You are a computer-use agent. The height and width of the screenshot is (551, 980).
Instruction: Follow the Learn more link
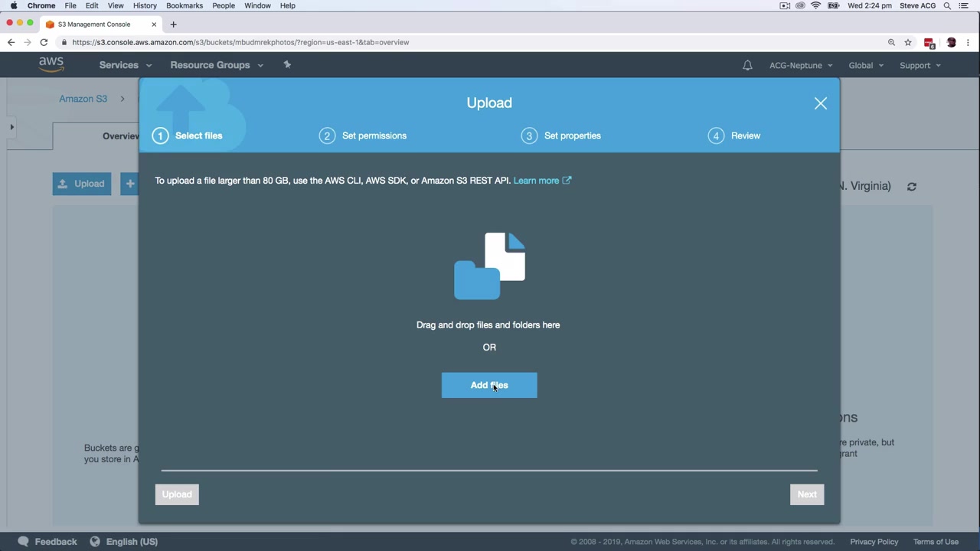pos(536,181)
